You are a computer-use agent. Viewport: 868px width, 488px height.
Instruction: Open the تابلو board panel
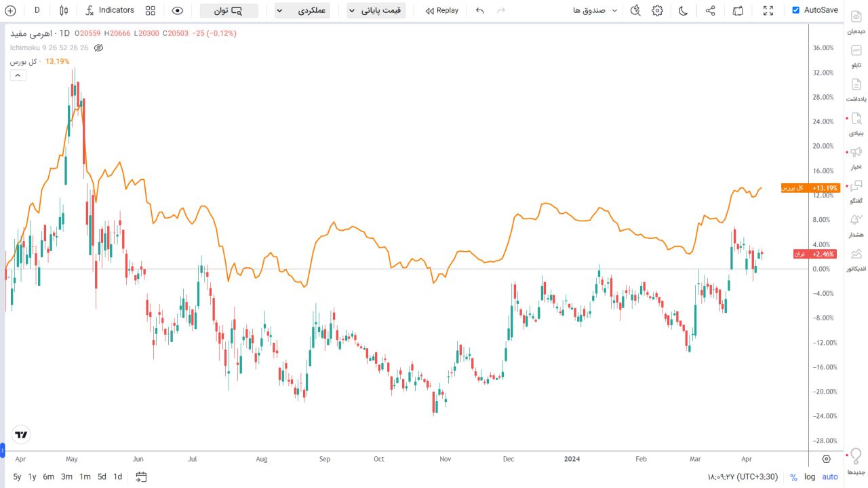click(856, 56)
